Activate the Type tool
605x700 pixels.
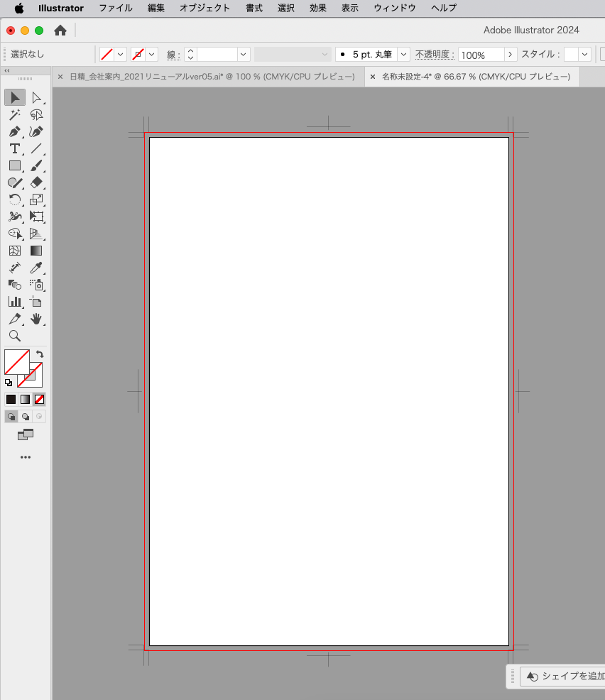14,149
